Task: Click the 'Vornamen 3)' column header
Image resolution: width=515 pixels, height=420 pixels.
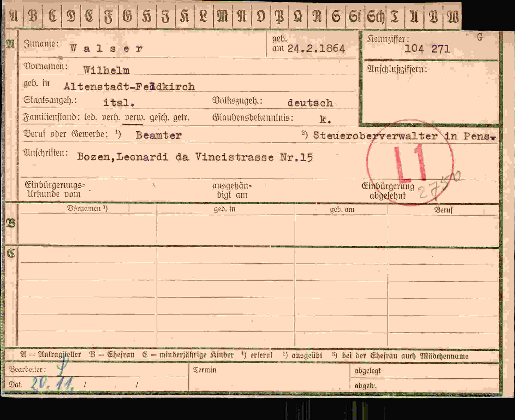Action: tap(87, 208)
